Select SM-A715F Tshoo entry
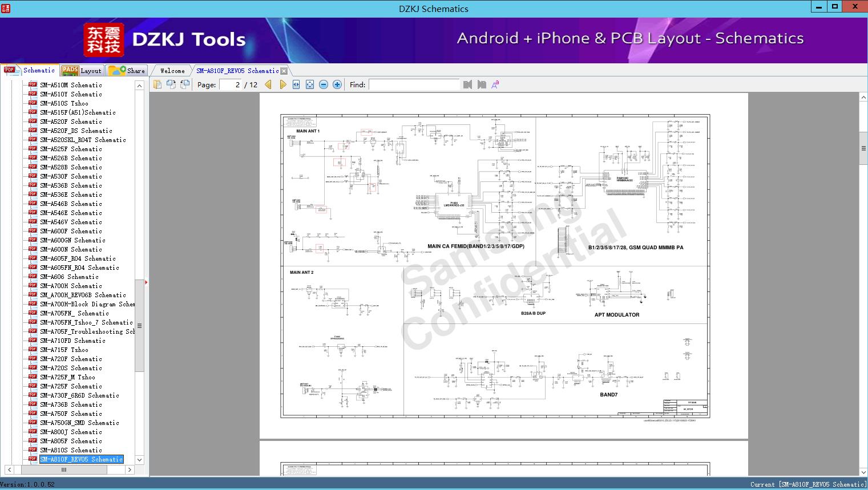This screenshot has width=868, height=490. tap(64, 350)
